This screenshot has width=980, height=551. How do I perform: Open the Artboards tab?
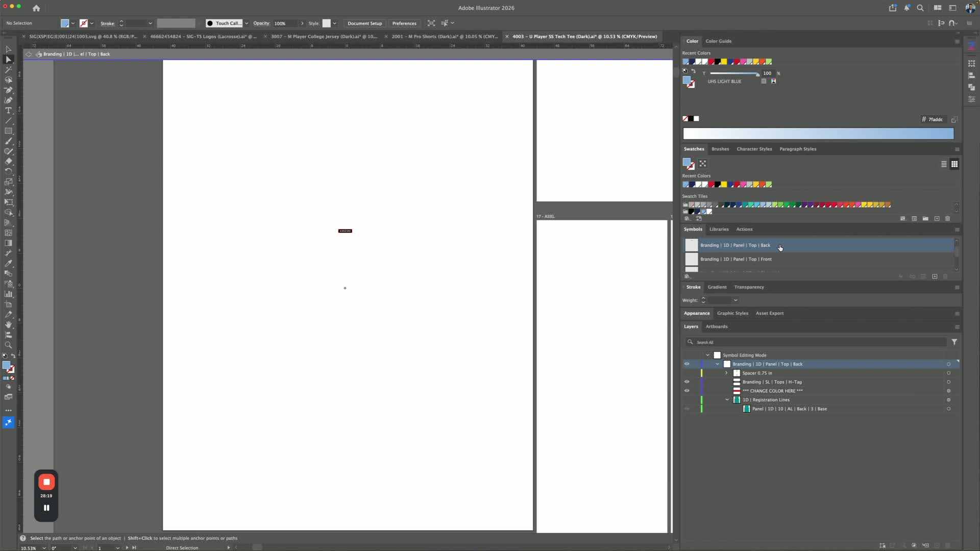pos(716,327)
